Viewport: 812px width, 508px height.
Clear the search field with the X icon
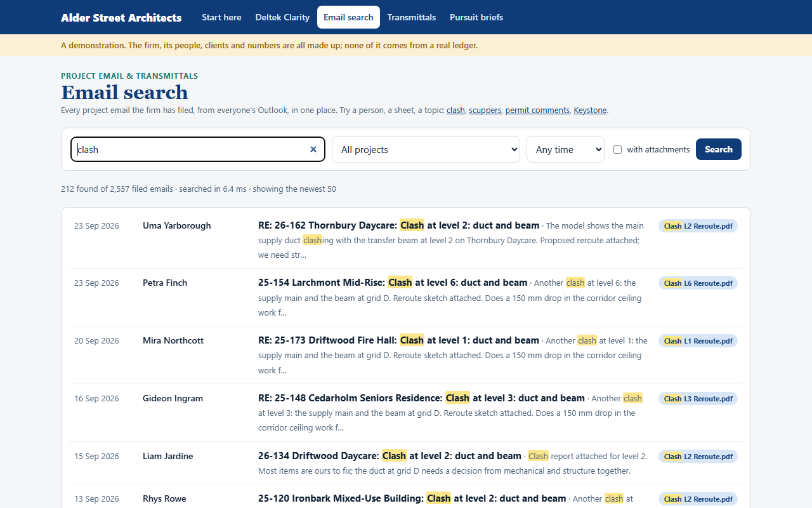point(313,149)
